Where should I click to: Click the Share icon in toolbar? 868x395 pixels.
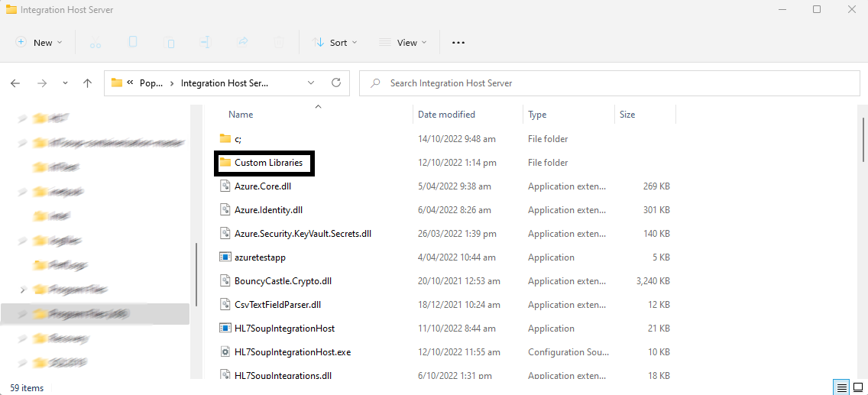242,42
